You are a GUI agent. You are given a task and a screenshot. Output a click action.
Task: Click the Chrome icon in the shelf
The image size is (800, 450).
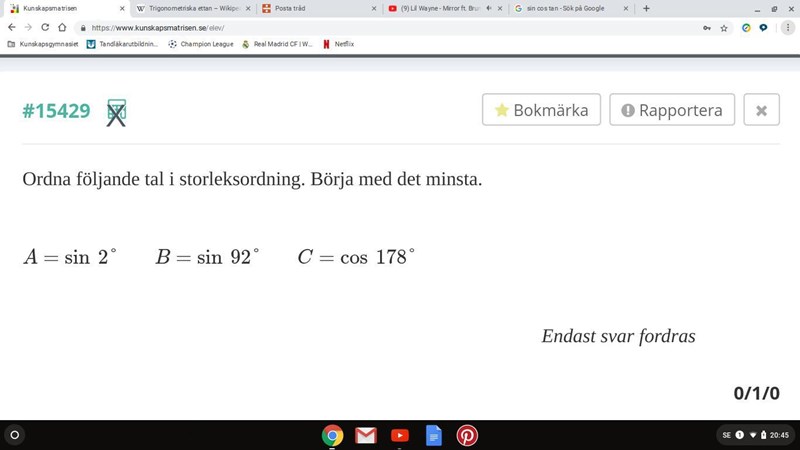[332, 435]
